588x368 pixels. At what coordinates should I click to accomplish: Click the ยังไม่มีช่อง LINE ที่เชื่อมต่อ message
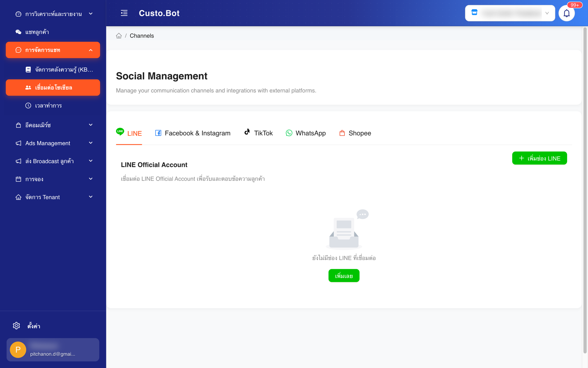tap(344, 258)
